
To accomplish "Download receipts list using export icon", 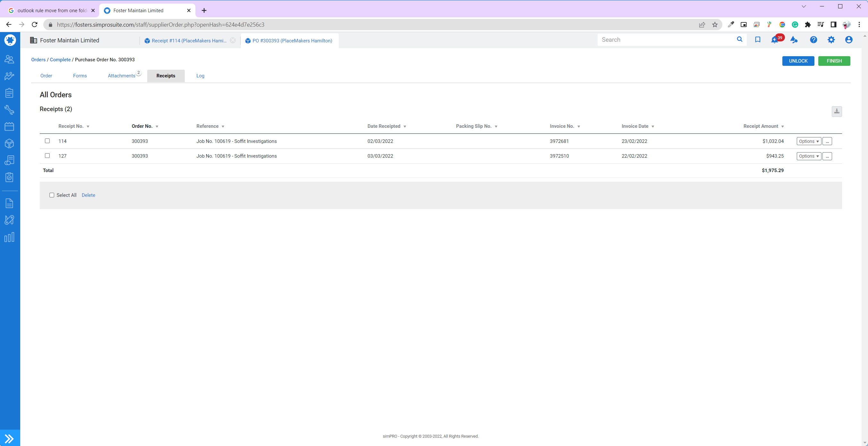I will (837, 111).
